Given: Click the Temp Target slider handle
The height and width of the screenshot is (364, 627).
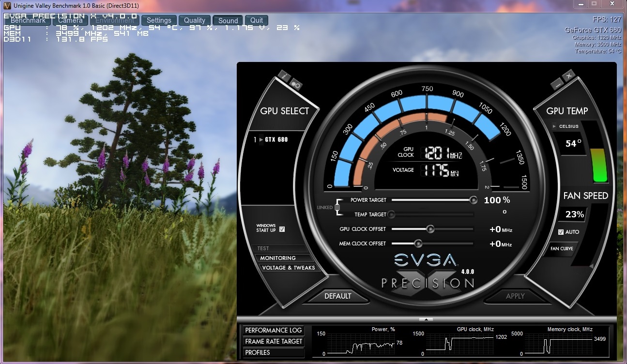Looking at the screenshot, I should [x=391, y=214].
